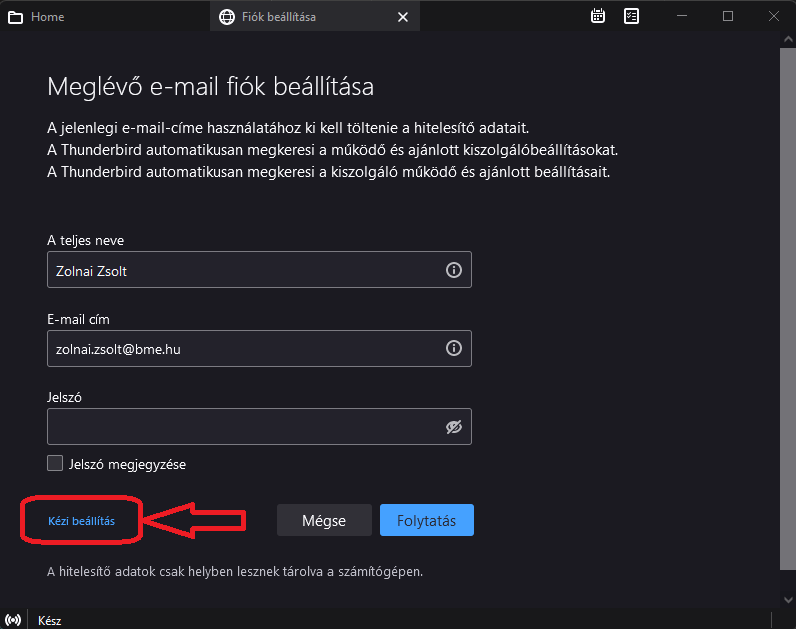
Task: Click the Meglévő e-mail fiók beállítása heading
Action: [x=211, y=86]
